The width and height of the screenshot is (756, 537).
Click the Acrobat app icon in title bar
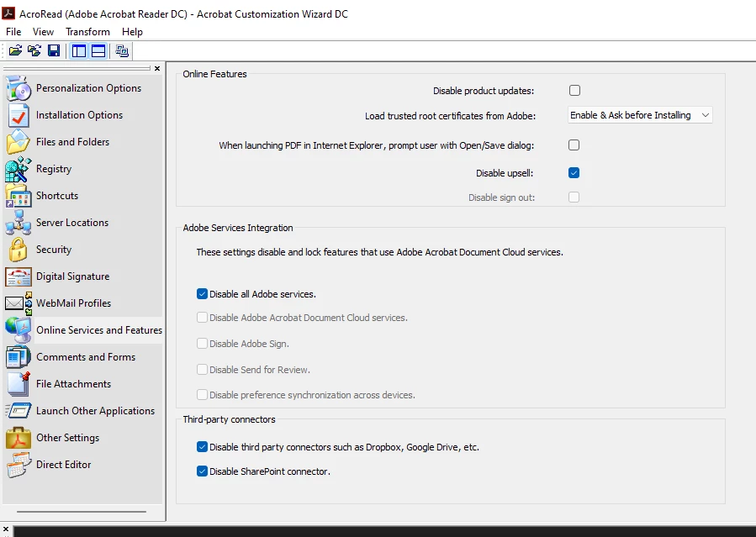(8, 13)
